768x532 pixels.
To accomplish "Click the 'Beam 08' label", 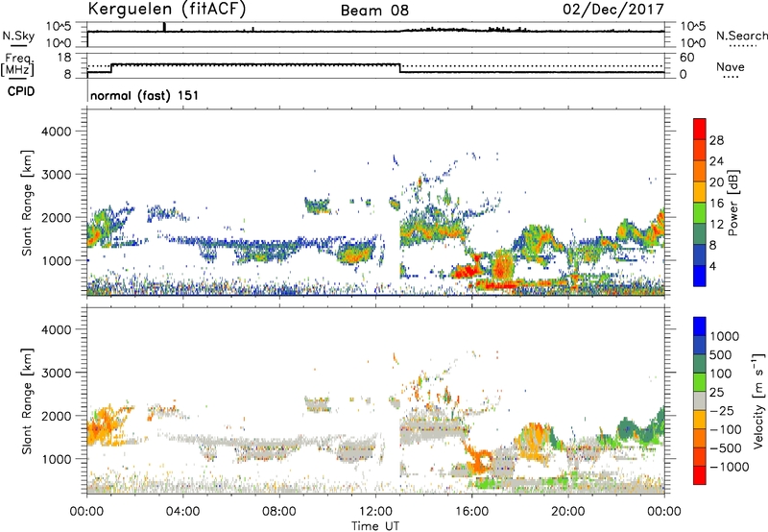I will (374, 11).
